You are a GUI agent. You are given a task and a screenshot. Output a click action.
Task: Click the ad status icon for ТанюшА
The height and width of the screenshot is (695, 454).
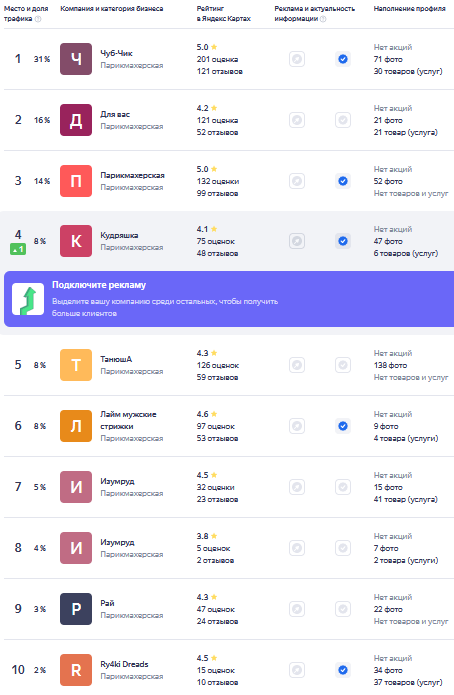(x=297, y=365)
